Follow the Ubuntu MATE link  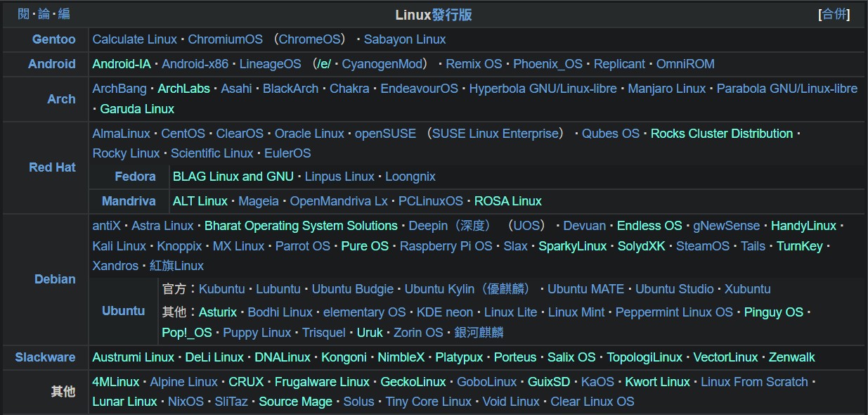point(585,289)
